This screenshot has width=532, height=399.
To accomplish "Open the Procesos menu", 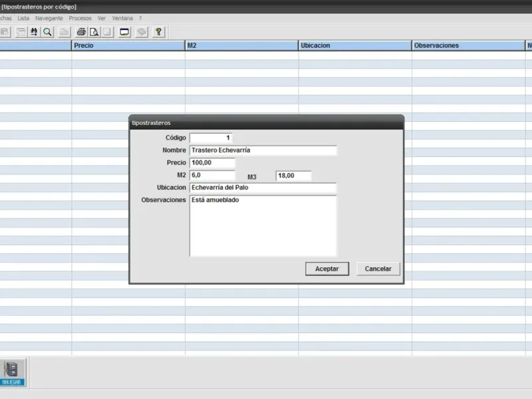I will [80, 19].
